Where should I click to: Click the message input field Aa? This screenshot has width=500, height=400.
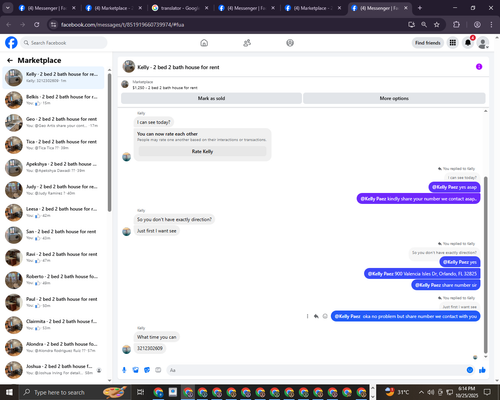point(317,370)
